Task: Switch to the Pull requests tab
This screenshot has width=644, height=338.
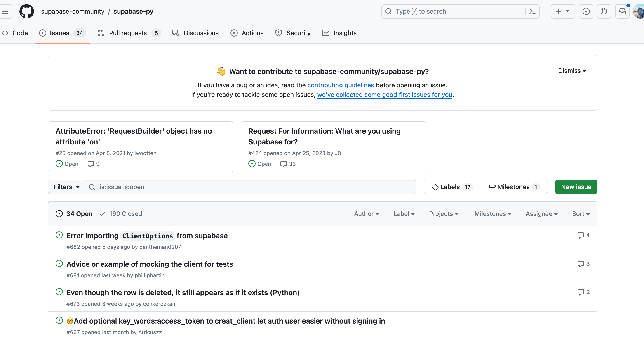Action: coord(128,33)
